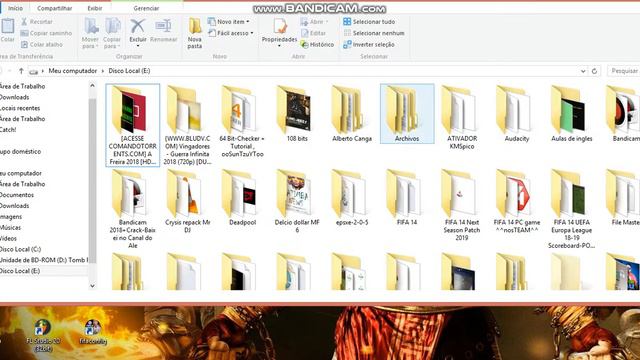Select the Archivos folder

(x=407, y=113)
